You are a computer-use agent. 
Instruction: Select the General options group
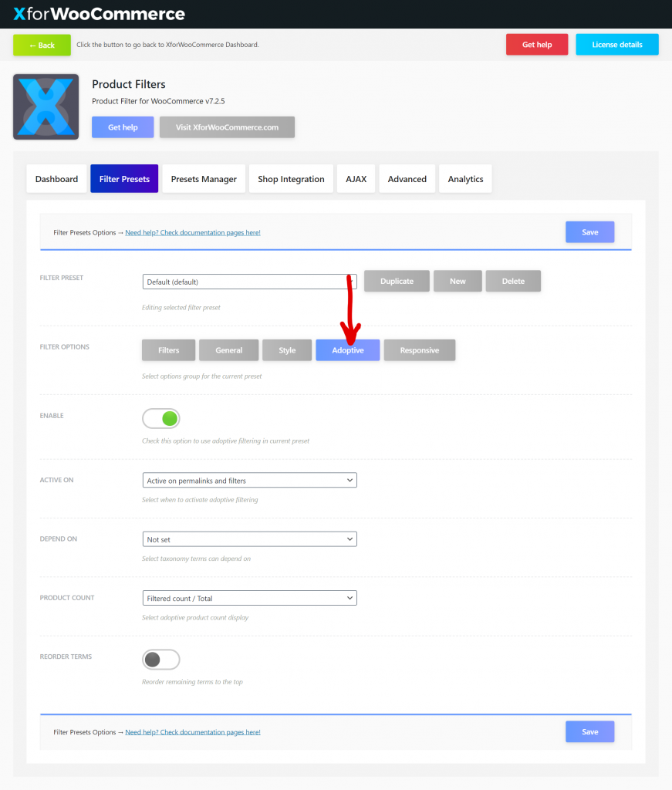pyautogui.click(x=228, y=350)
